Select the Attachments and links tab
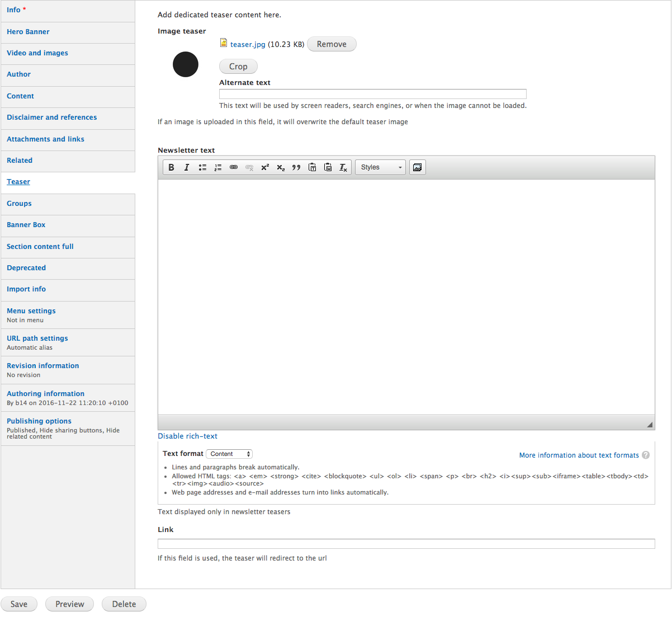This screenshot has height=621, width=672. pyautogui.click(x=45, y=139)
